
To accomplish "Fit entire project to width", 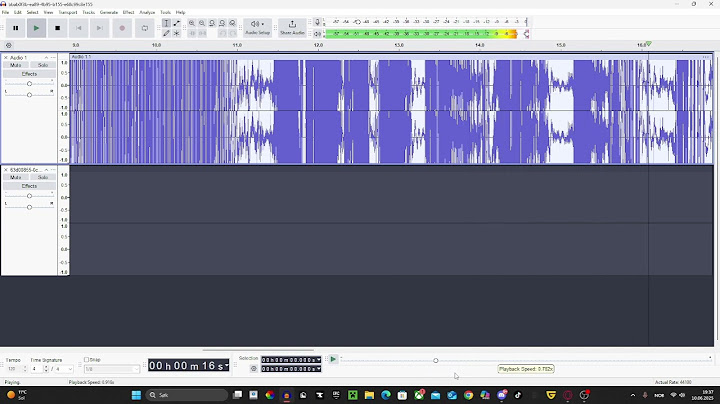I will click(x=222, y=23).
